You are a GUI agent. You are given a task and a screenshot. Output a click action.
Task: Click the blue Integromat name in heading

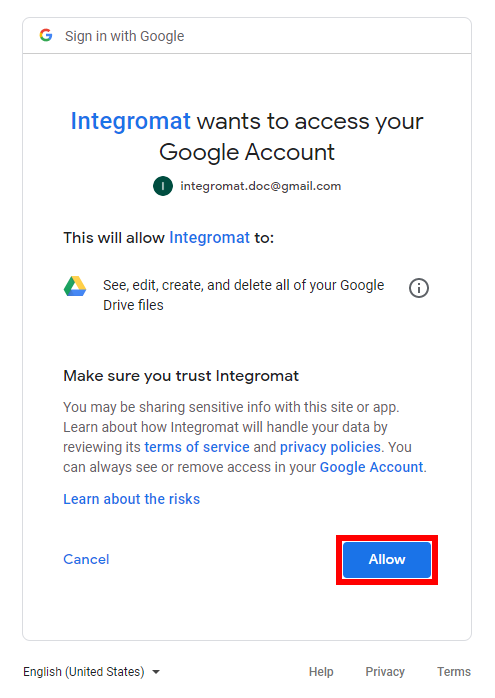click(131, 121)
